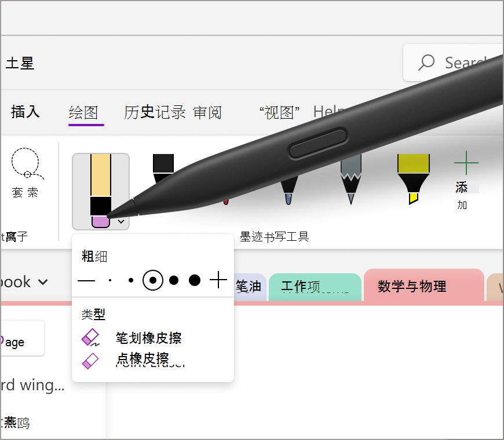Select the gray pencil tool
Screen dimensions: 504x440
pos(351,180)
